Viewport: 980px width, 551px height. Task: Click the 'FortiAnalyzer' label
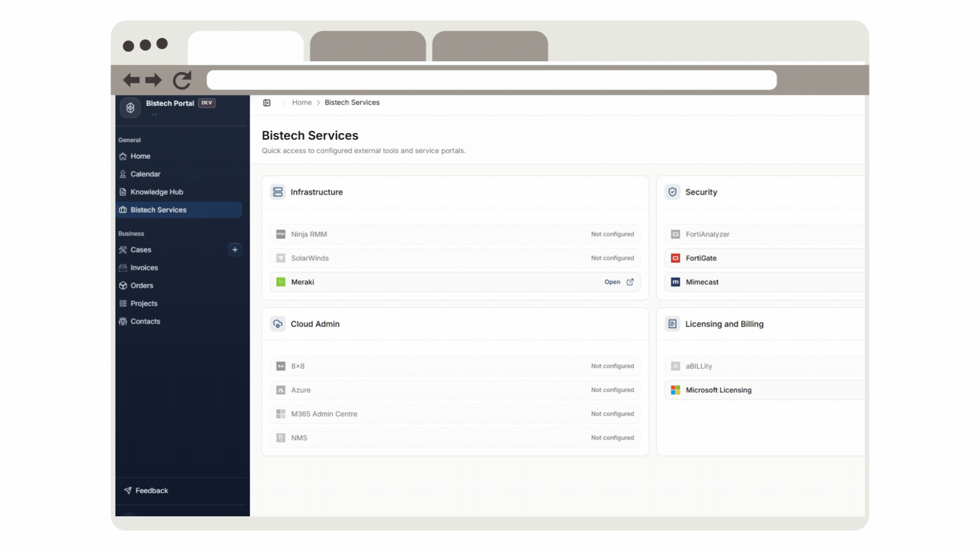click(707, 234)
